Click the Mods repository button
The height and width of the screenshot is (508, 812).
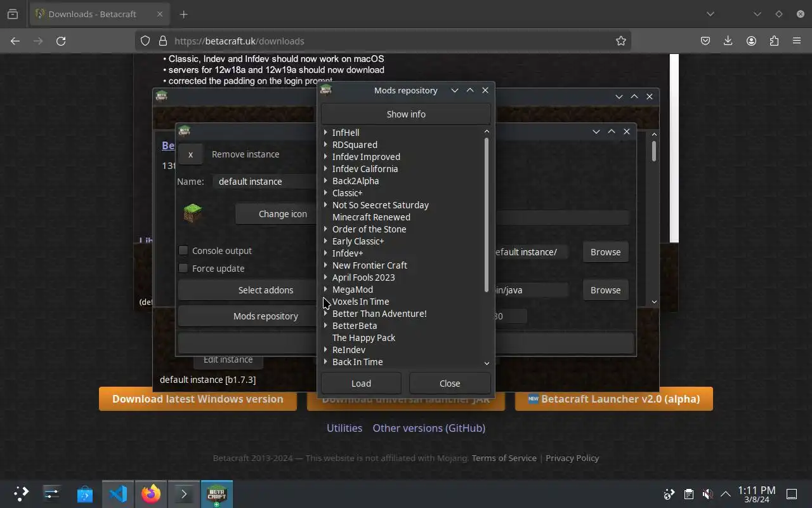(247, 316)
